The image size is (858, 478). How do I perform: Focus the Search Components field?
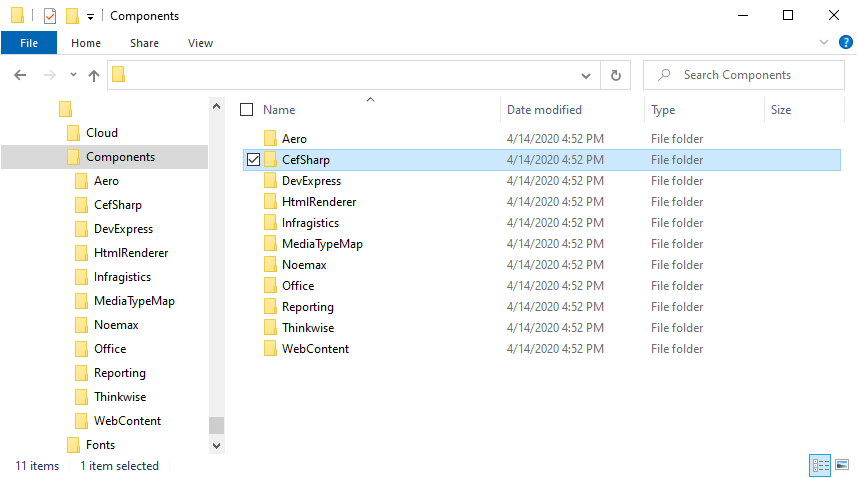pyautogui.click(x=744, y=75)
